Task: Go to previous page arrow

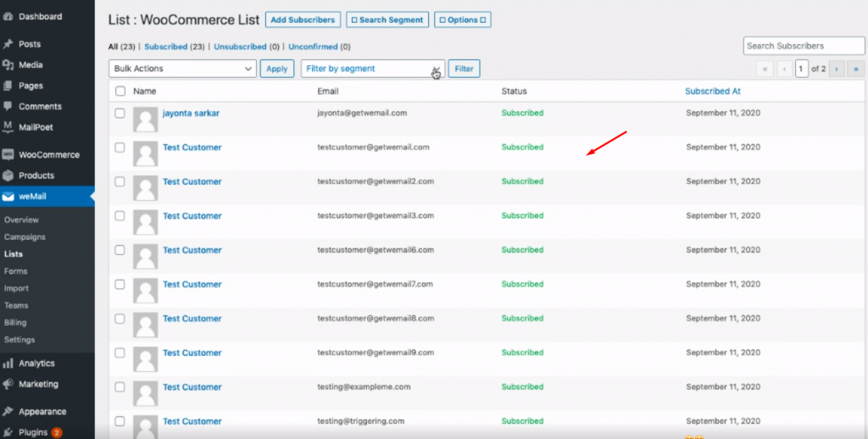Action: pos(784,69)
